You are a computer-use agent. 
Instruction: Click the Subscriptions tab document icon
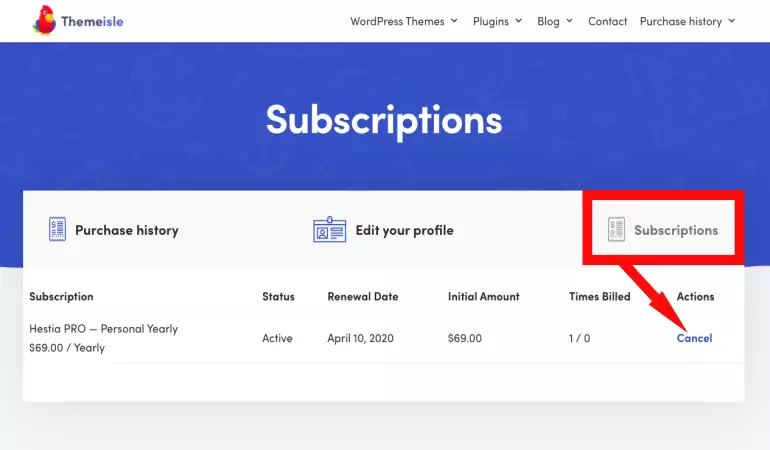616,230
